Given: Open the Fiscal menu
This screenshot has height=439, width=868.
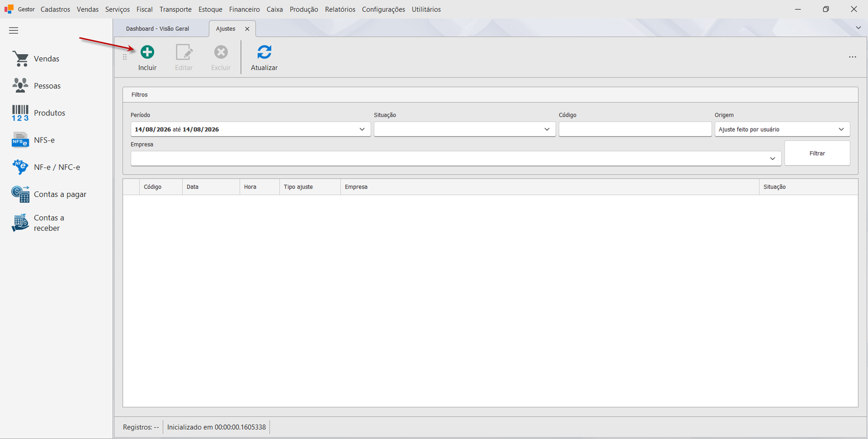Looking at the screenshot, I should tap(144, 9).
